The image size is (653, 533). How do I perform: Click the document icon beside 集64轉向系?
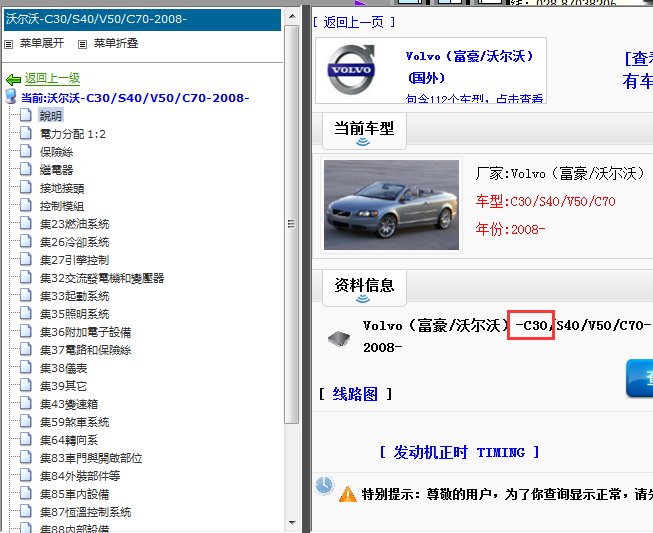pyautogui.click(x=26, y=439)
